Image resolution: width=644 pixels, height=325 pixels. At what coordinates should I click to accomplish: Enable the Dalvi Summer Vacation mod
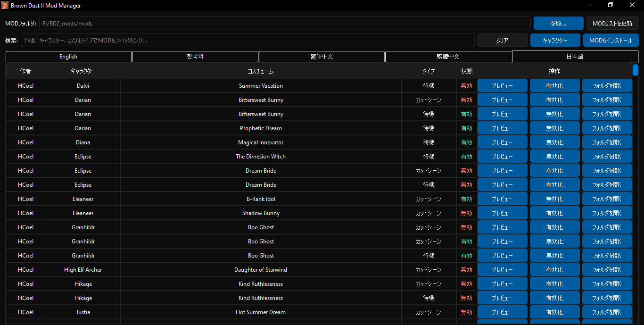[554, 86]
